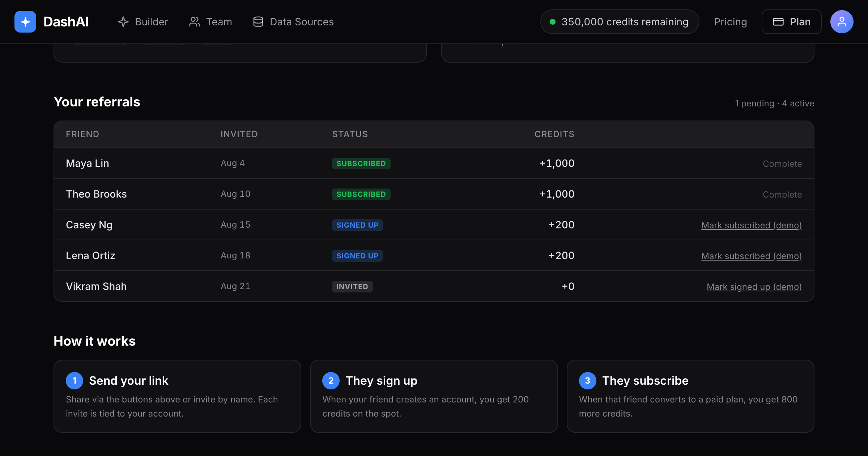The height and width of the screenshot is (456, 868).
Task: Mark Lena Ortiz as subscribed
Action: [752, 256]
